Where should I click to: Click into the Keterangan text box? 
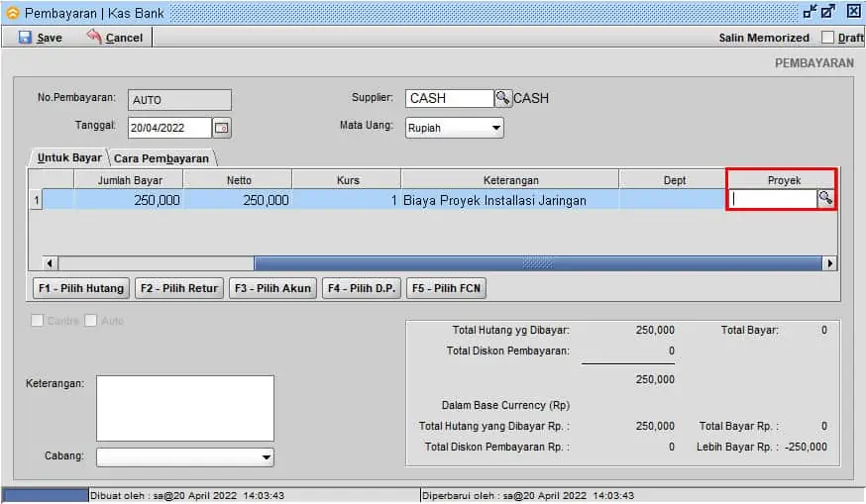[184, 407]
